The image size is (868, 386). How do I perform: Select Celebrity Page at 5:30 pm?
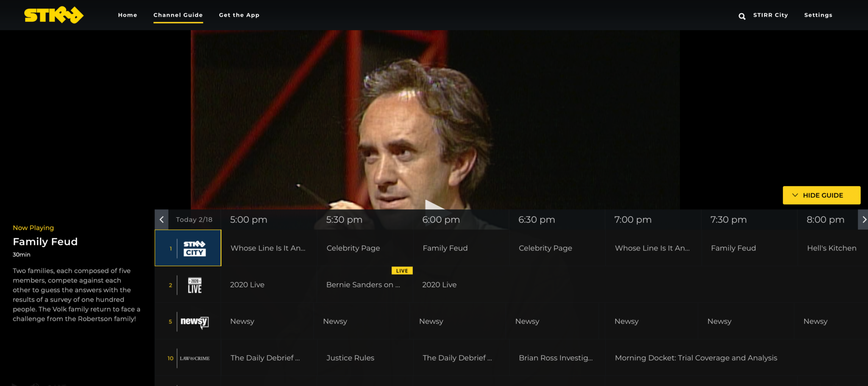[x=365, y=248]
